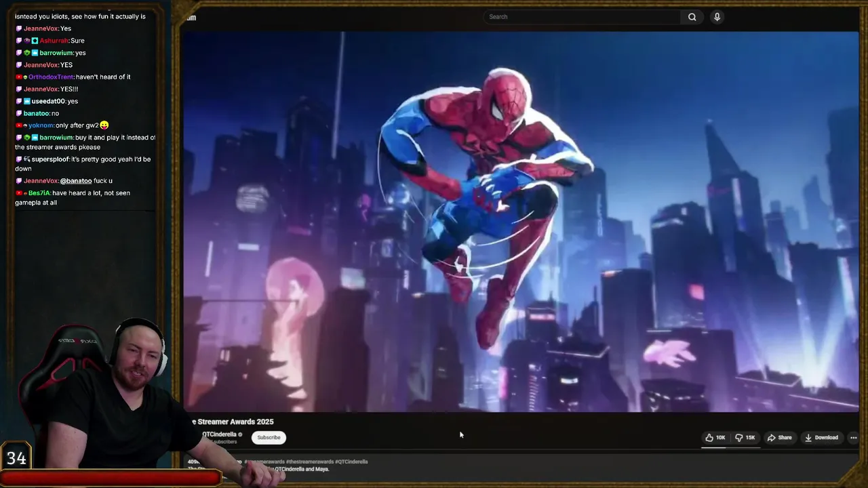
Task: Like the video with 10K thumbs-up
Action: [715, 438]
